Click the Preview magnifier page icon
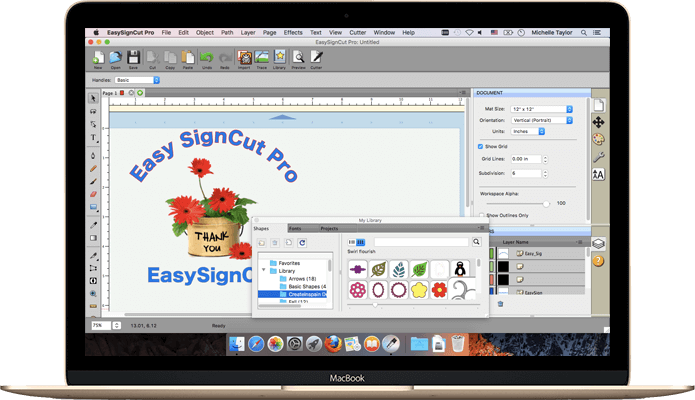Screen dimensions: 695x400 tap(298, 58)
